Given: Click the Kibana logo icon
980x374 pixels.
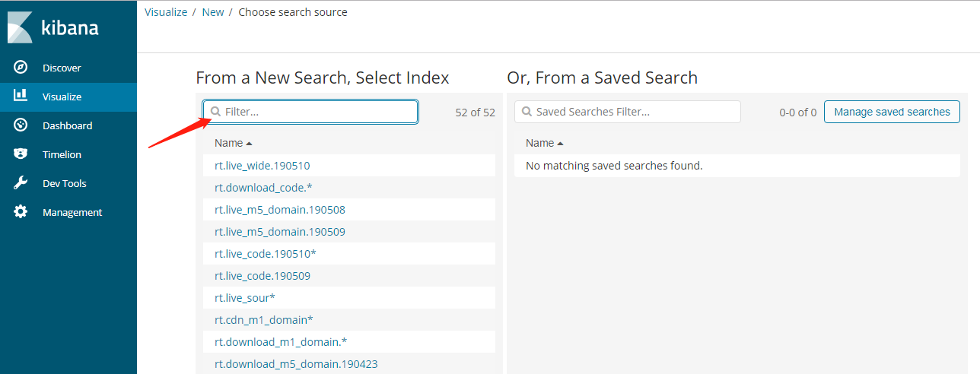Looking at the screenshot, I should pos(20,27).
